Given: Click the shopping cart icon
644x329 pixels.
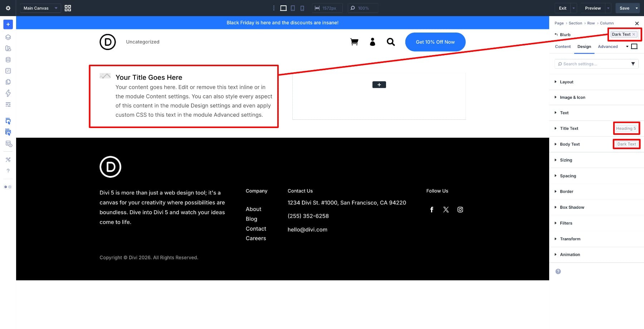Looking at the screenshot, I should tap(354, 42).
